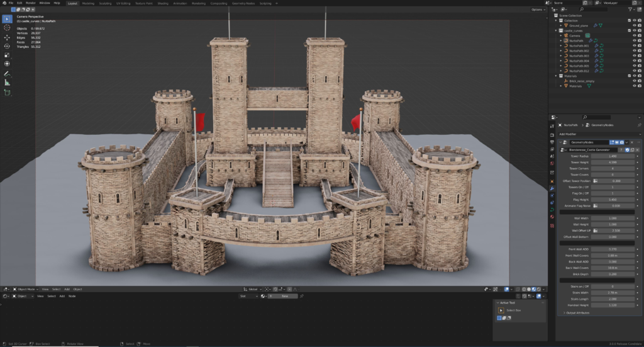Toggle visibility of the Camera object
The height and width of the screenshot is (347, 644).
click(634, 35)
